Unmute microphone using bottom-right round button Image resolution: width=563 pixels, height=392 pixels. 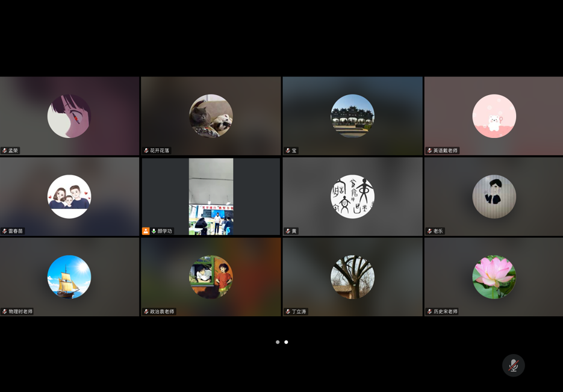click(x=513, y=366)
